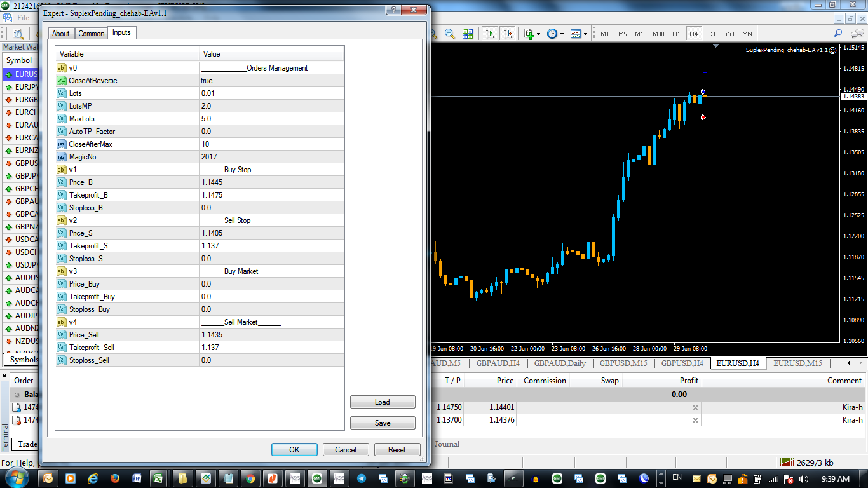Switch to the Common tab
Viewport: 868px width, 488px height.
point(92,34)
